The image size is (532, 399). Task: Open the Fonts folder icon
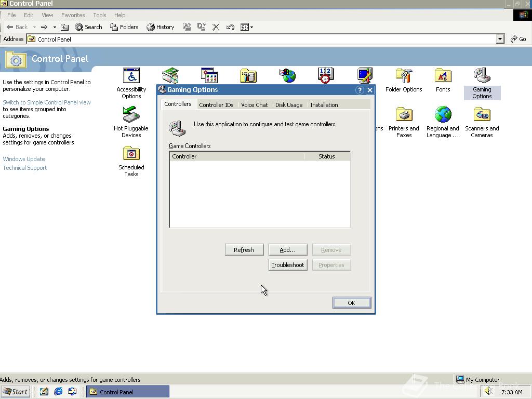(443, 80)
